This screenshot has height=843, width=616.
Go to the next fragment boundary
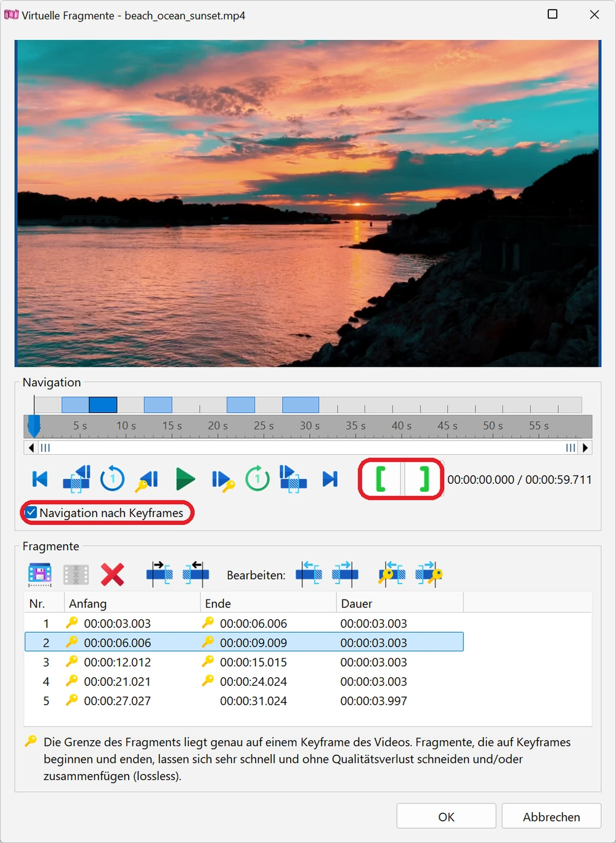click(293, 479)
